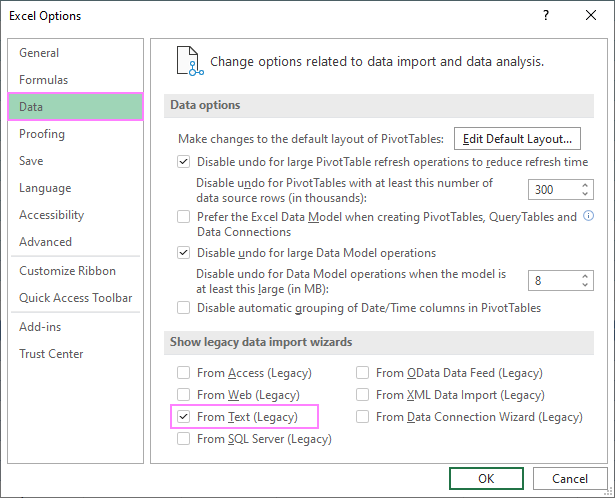The height and width of the screenshot is (498, 615).
Task: Decrease the PivotTable rows value of 300
Action: tap(585, 194)
